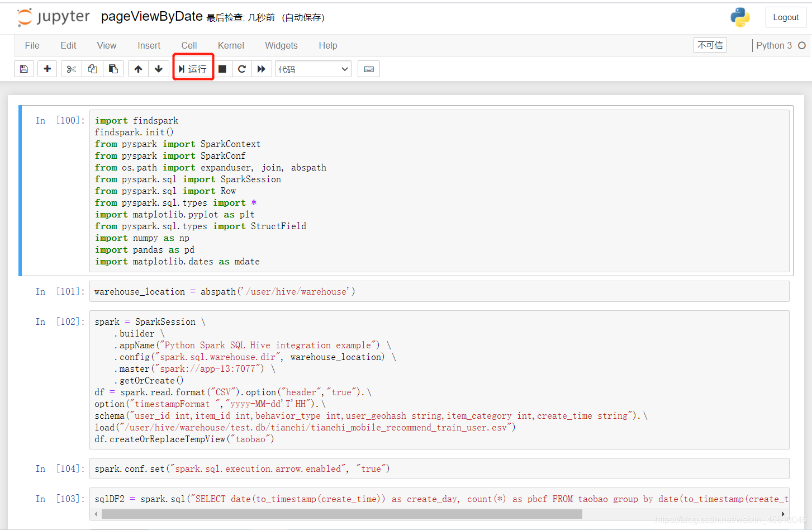This screenshot has width=812, height=530.
Task: Click the right scroll arrow in sqlDF2 cell
Action: [783, 514]
